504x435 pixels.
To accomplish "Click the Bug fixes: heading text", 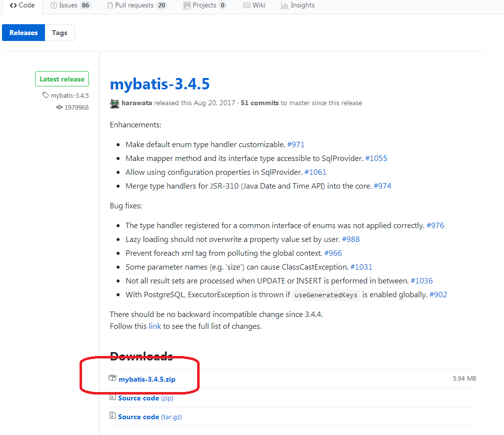I will [126, 206].
